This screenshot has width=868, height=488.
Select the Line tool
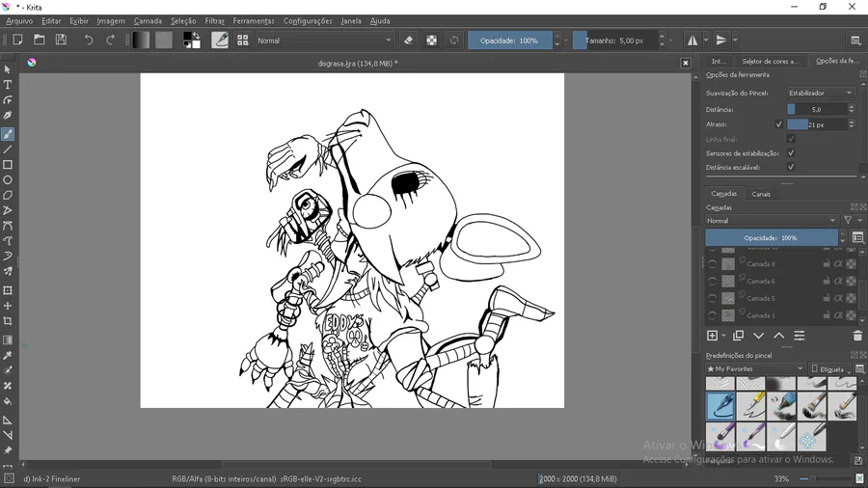[x=8, y=149]
